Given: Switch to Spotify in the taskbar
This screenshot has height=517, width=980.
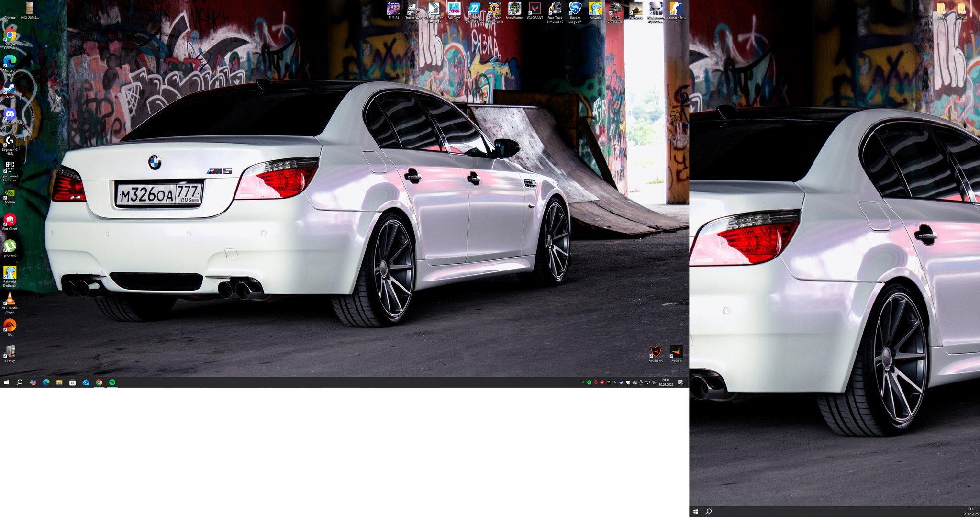Looking at the screenshot, I should (x=112, y=382).
